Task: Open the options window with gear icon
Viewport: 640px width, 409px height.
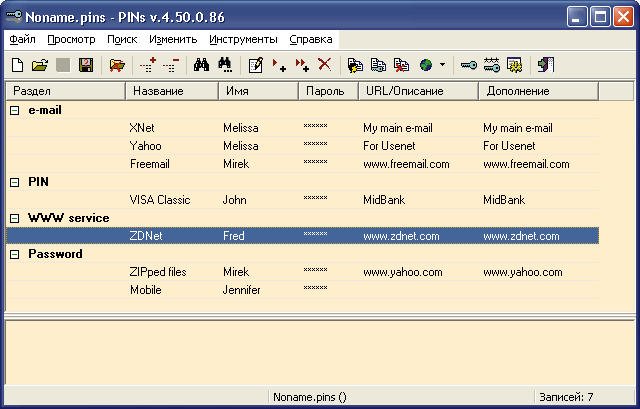Action: [x=514, y=65]
